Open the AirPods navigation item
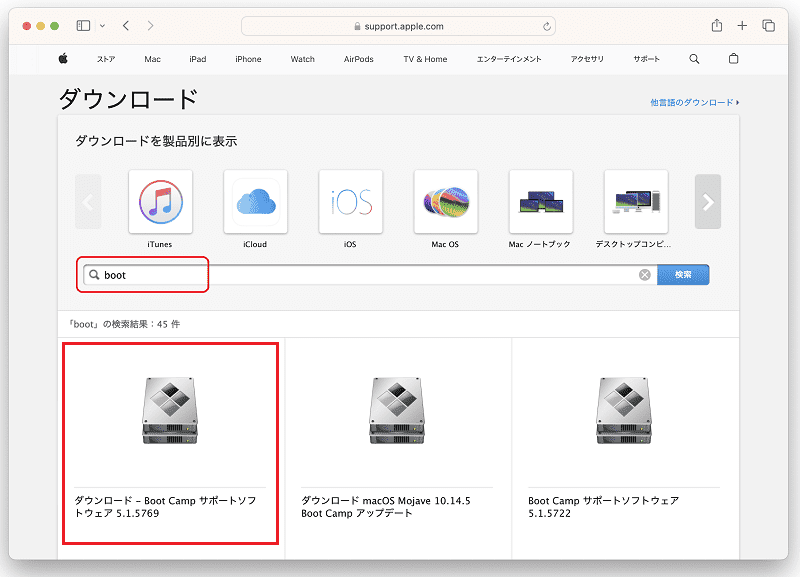 (x=359, y=59)
